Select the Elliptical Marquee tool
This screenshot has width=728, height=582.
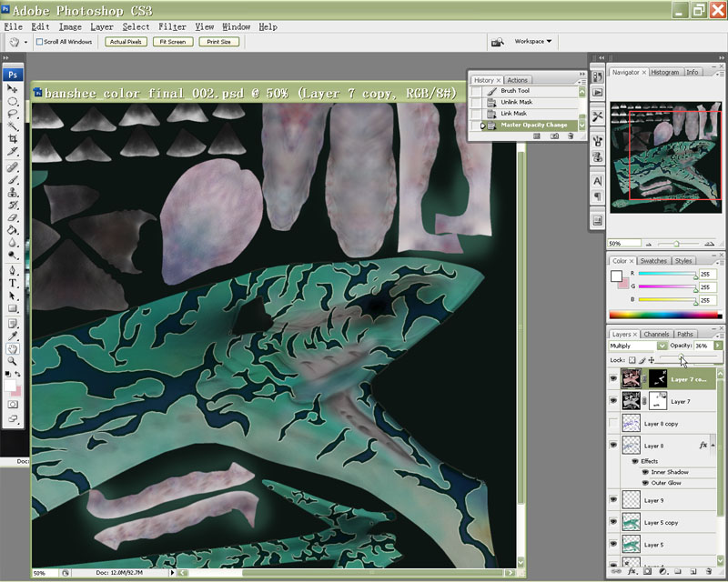pyautogui.click(x=13, y=101)
